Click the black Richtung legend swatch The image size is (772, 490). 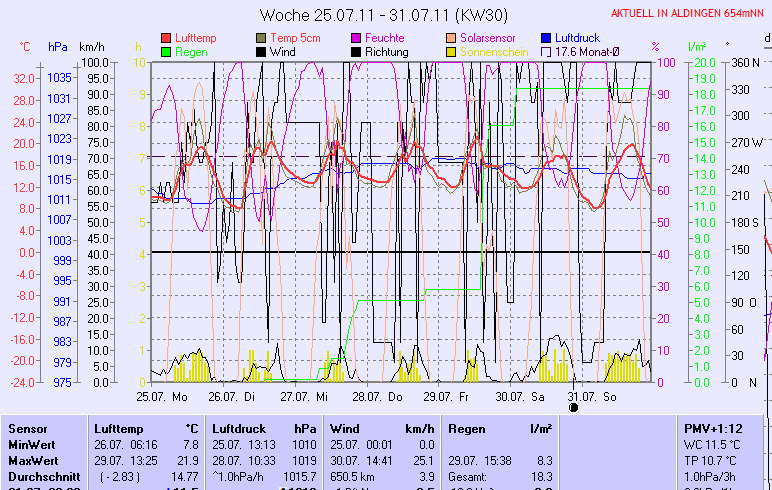pos(356,51)
